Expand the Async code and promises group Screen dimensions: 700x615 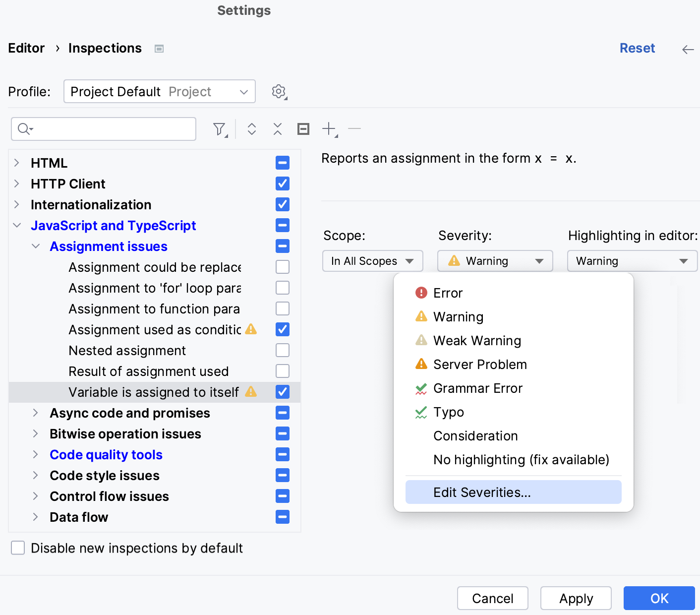35,413
